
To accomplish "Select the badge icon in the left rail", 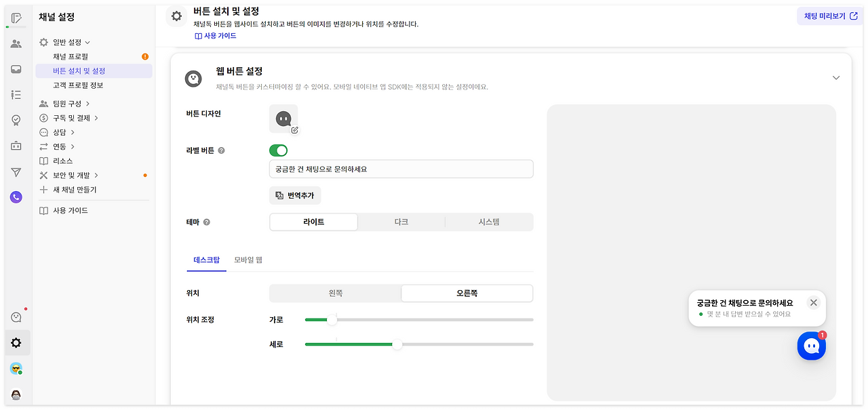I will tap(16, 120).
